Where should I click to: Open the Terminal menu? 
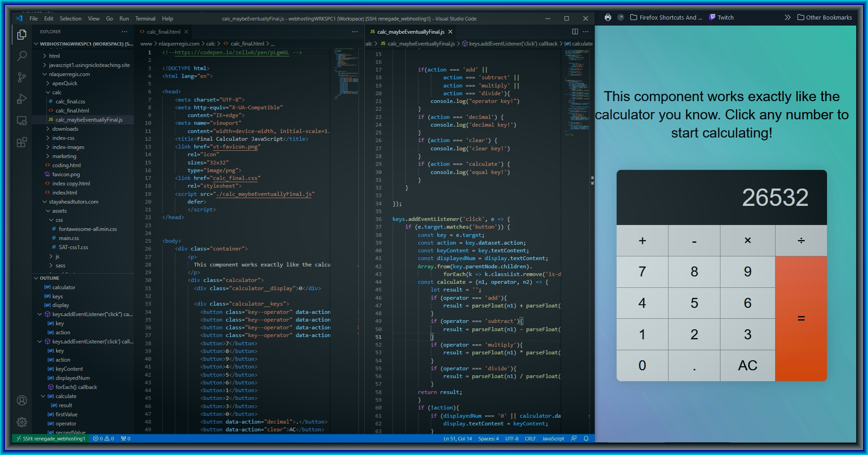[x=145, y=19]
